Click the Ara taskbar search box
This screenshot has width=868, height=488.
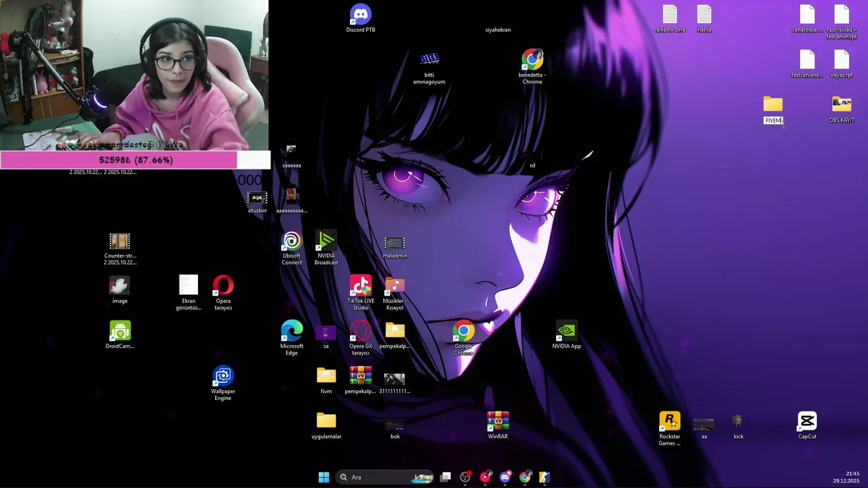[x=386, y=477]
